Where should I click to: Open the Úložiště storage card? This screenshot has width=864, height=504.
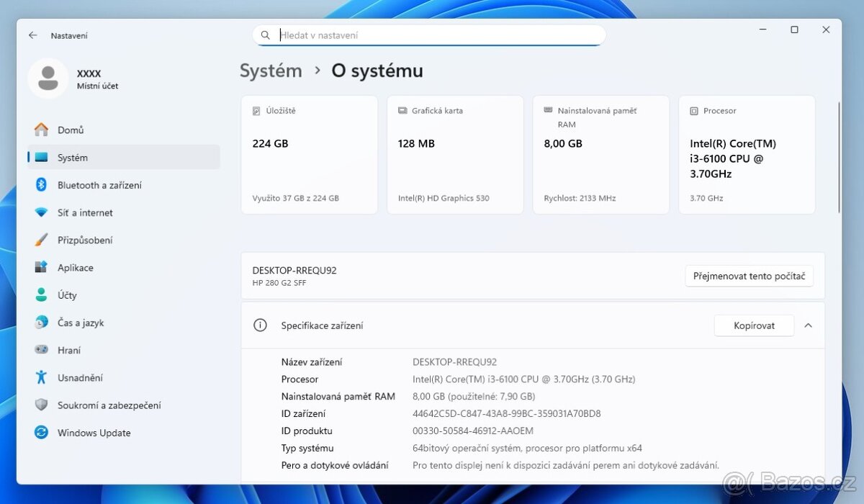[x=309, y=155]
